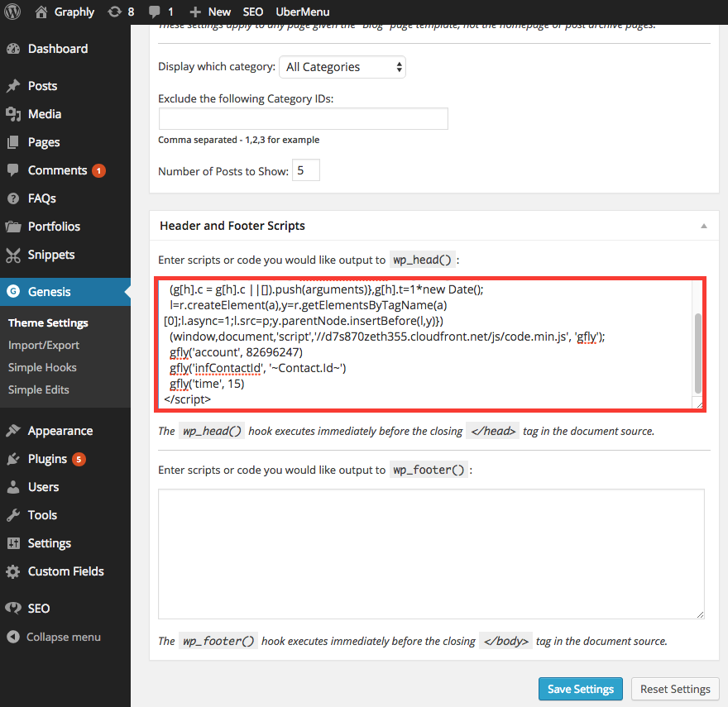Click the Appearance paintbrush icon
Screen dimensions: 728x707
pyautogui.click(x=13, y=431)
